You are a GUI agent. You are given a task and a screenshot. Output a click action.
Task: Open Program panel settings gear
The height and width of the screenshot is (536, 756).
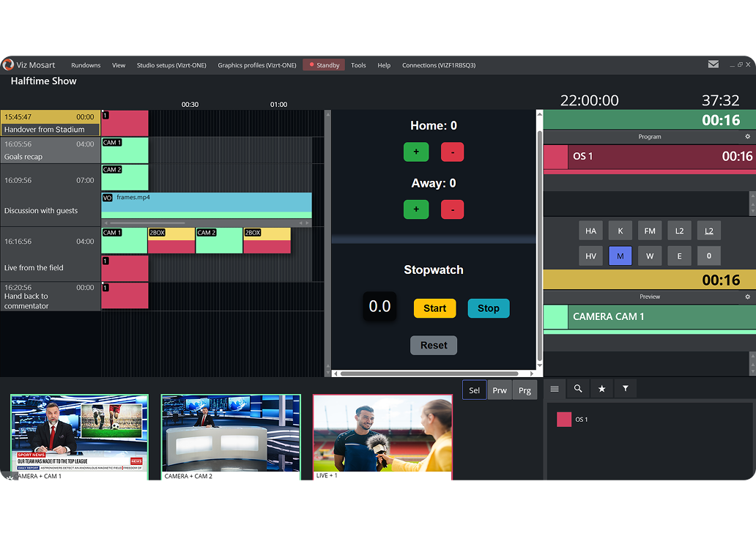click(x=747, y=136)
